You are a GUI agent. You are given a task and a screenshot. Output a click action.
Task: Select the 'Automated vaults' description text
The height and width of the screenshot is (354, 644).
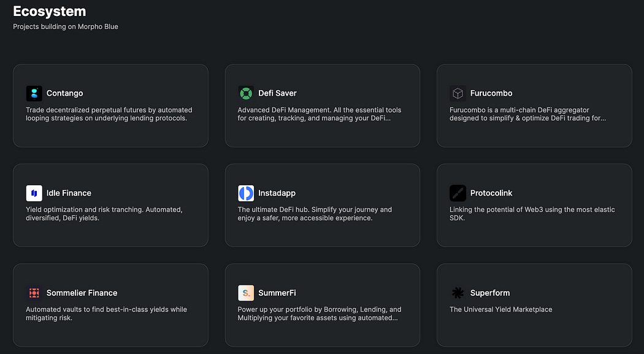tap(106, 314)
